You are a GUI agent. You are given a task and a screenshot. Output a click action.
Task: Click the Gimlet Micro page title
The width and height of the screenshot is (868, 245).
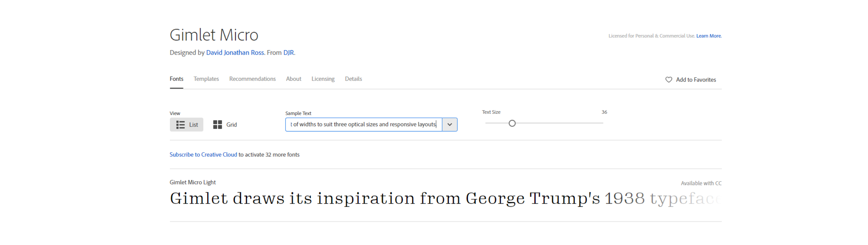pyautogui.click(x=214, y=35)
